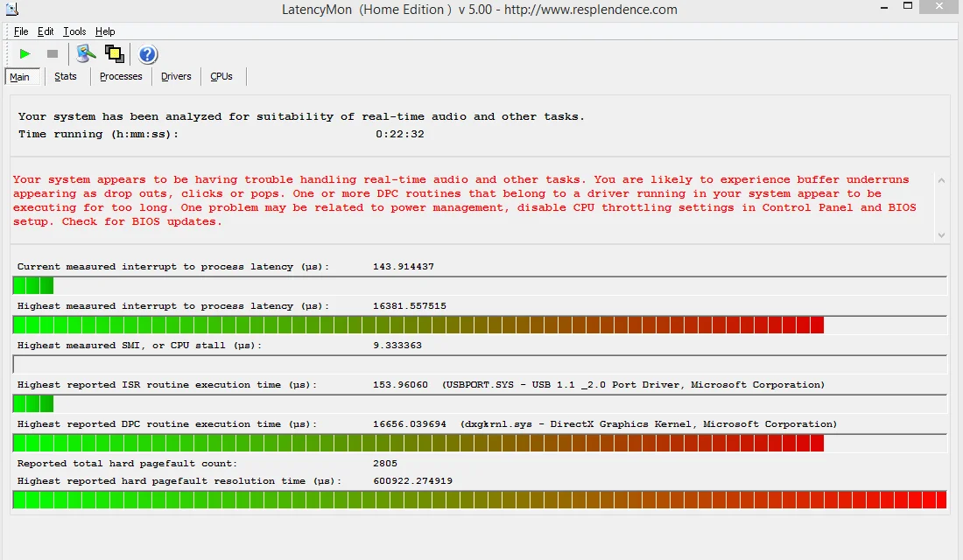
Task: Open the Tools menu
Action: coord(74,31)
